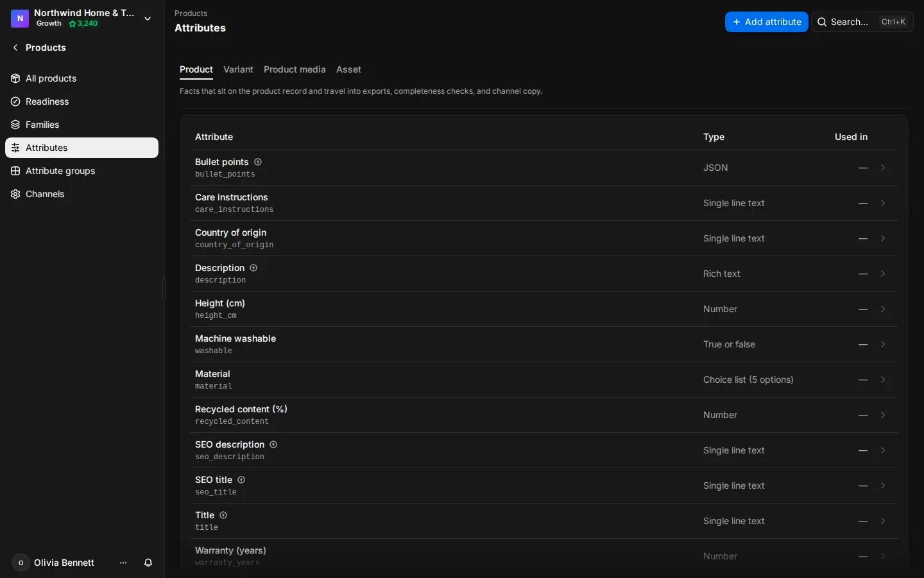Viewport: 924px width, 578px height.
Task: Open the Recycled content row chevron
Action: point(883,415)
